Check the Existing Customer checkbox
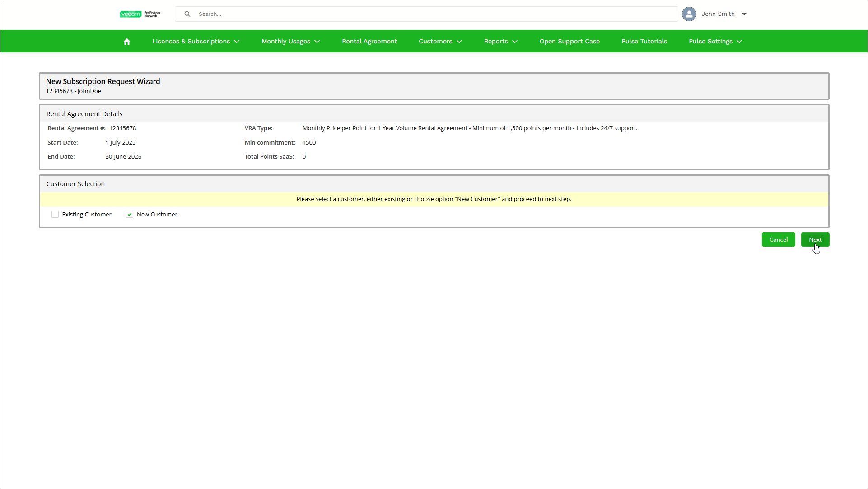The width and height of the screenshot is (868, 489). pos(55,214)
